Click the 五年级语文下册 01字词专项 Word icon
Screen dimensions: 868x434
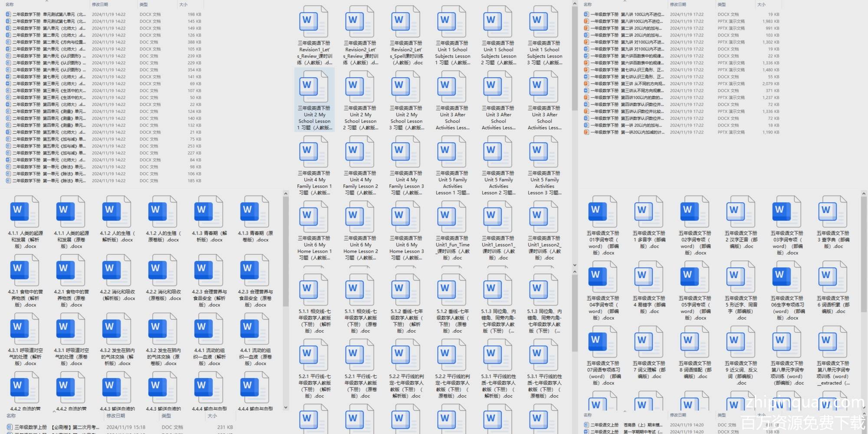602,212
